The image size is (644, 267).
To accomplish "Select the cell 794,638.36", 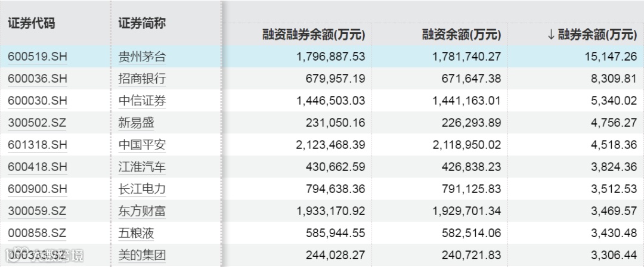I will pos(336,189).
